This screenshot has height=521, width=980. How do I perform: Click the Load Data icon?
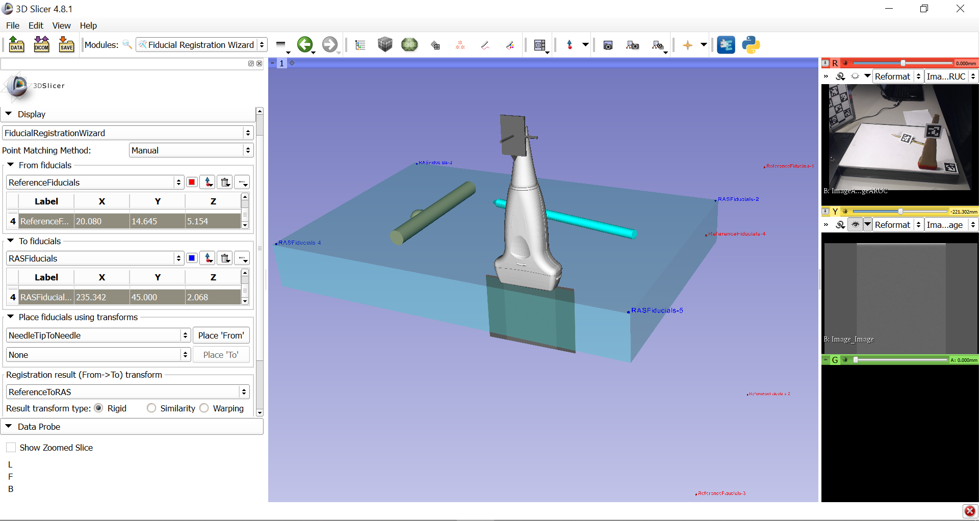[x=16, y=45]
